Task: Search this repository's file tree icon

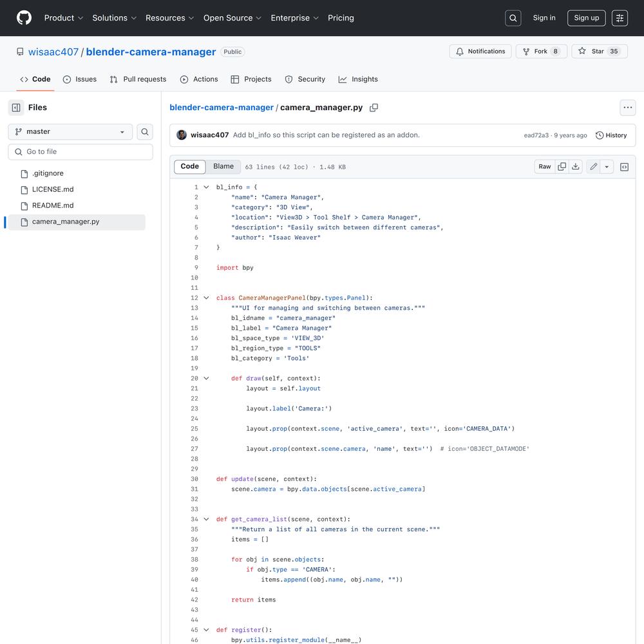Action: 144,132
